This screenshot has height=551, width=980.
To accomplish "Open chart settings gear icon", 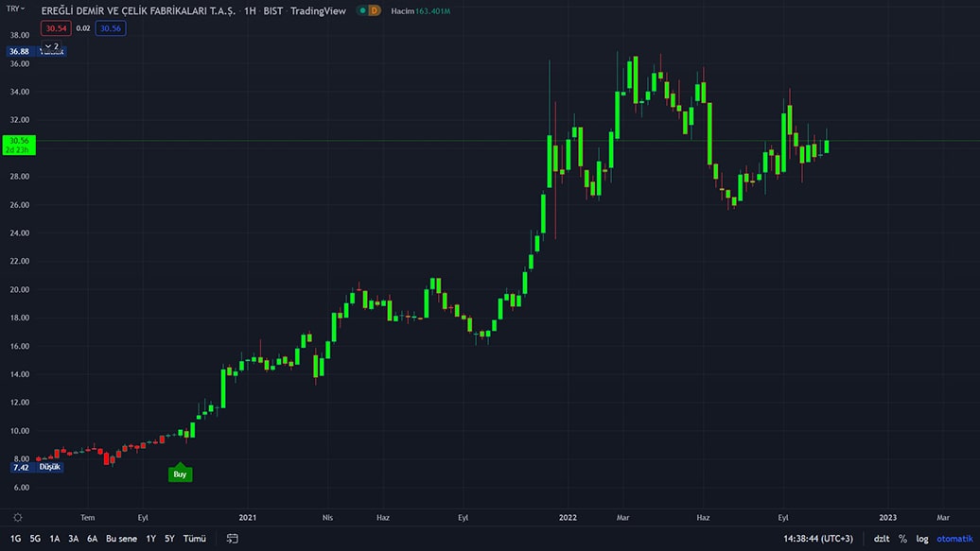I will pyautogui.click(x=17, y=517).
